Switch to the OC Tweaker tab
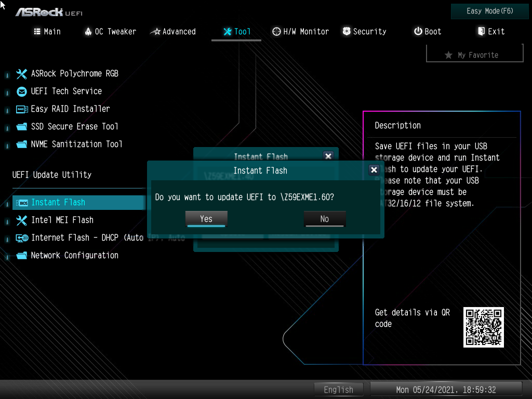 pos(110,32)
